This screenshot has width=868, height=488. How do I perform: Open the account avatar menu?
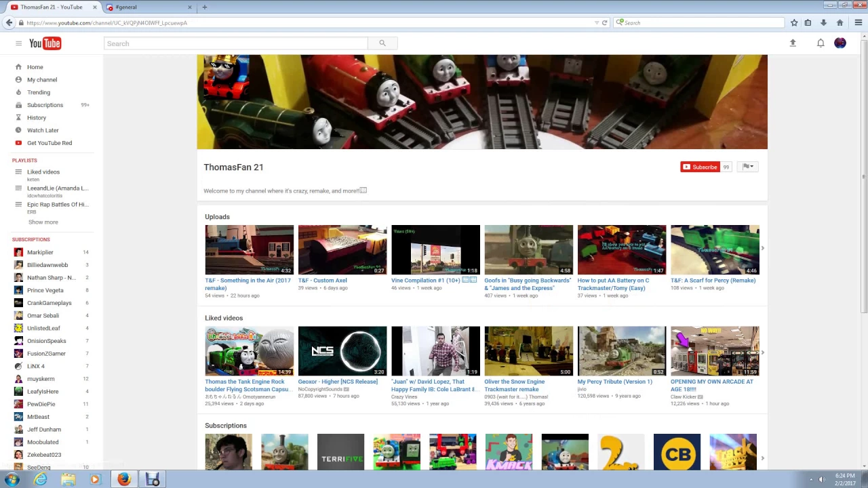point(840,43)
